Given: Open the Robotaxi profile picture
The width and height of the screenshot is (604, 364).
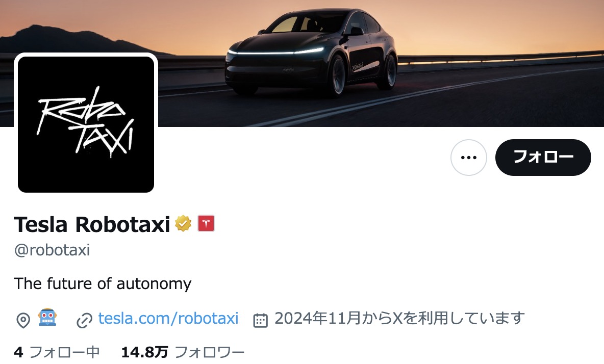Looking at the screenshot, I should pyautogui.click(x=86, y=124).
